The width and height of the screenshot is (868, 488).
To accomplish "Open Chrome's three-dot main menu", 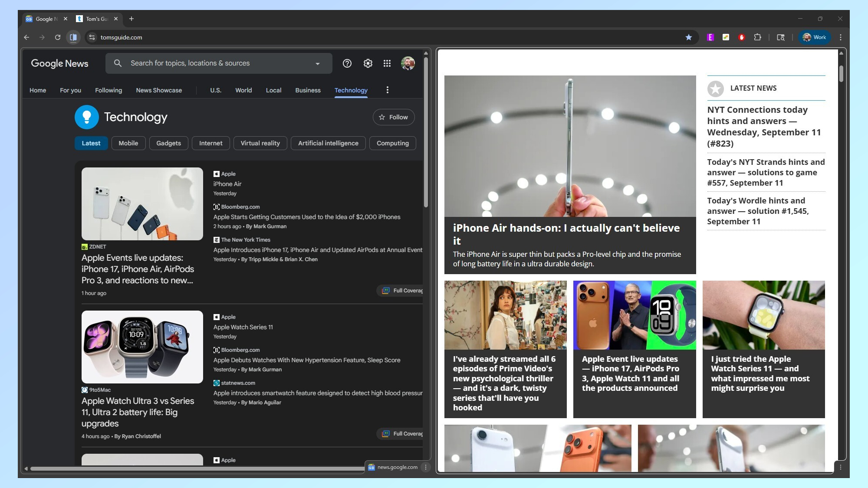I will point(840,37).
